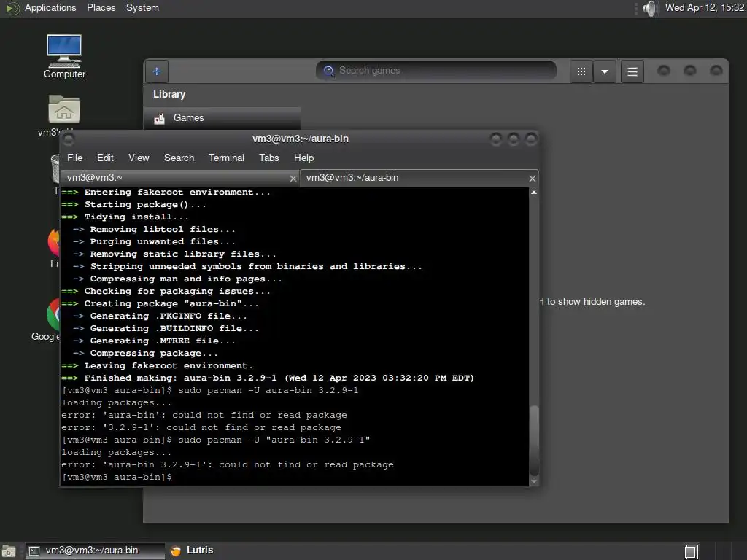Click the 'to show hidden games.' text in Lutris
Image resolution: width=747 pixels, height=560 pixels.
click(x=596, y=301)
